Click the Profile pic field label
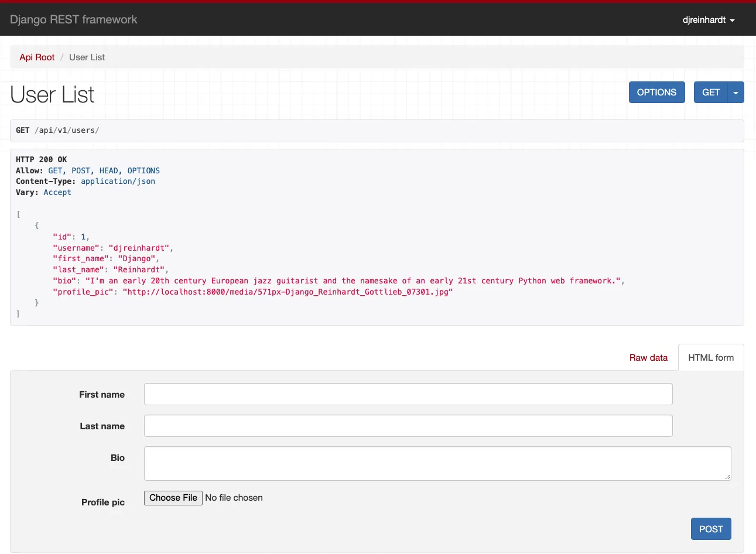This screenshot has width=756, height=554. tap(103, 502)
